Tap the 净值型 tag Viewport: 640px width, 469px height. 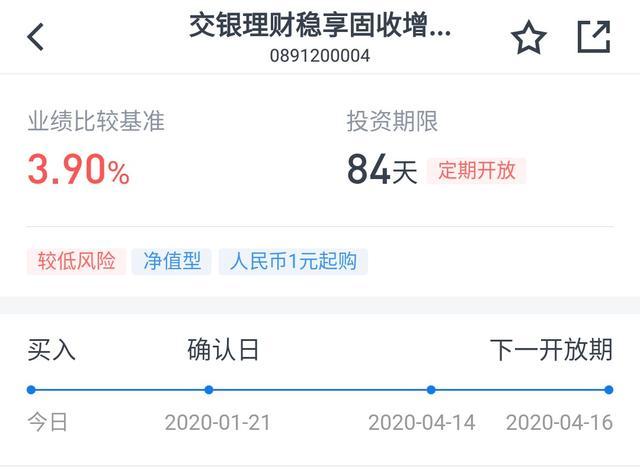(x=171, y=261)
